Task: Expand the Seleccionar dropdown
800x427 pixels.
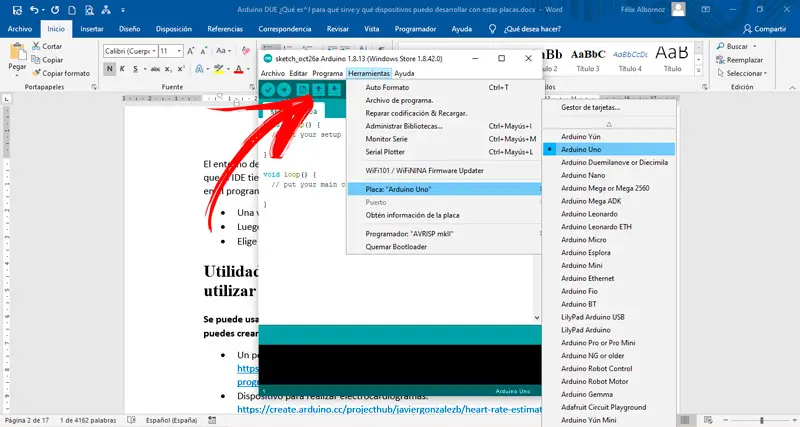Action: point(742,73)
